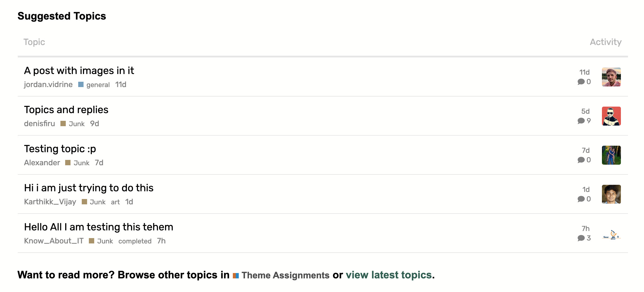Sort by the Activity column header

point(605,42)
